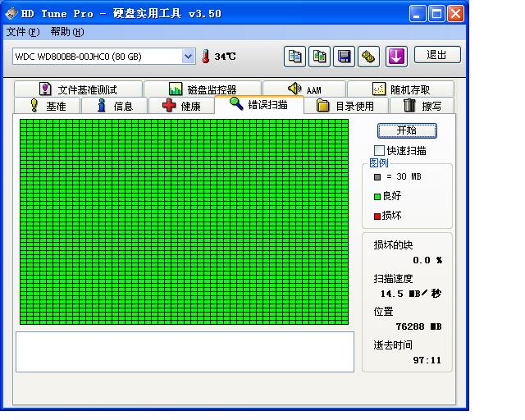Click the 退出 button
The width and height of the screenshot is (525, 420).
point(437,55)
